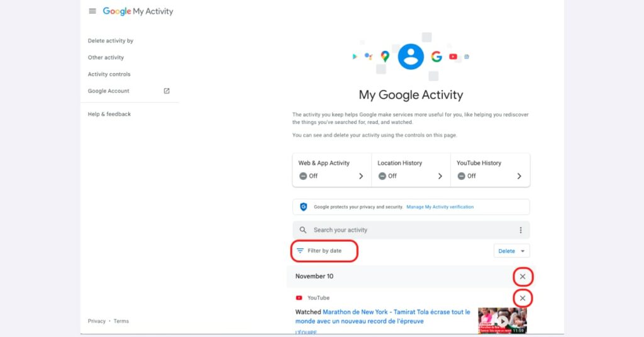Click the blue profile avatar icon

tap(411, 57)
